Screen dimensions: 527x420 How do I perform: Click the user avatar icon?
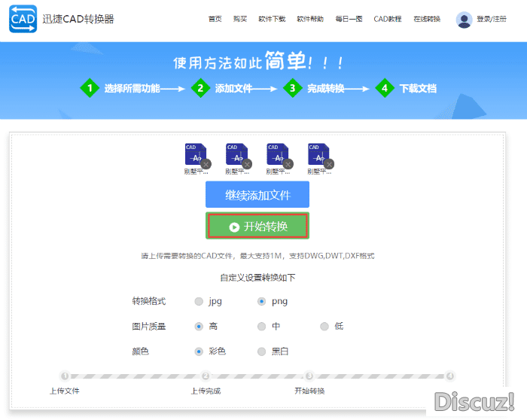[464, 20]
